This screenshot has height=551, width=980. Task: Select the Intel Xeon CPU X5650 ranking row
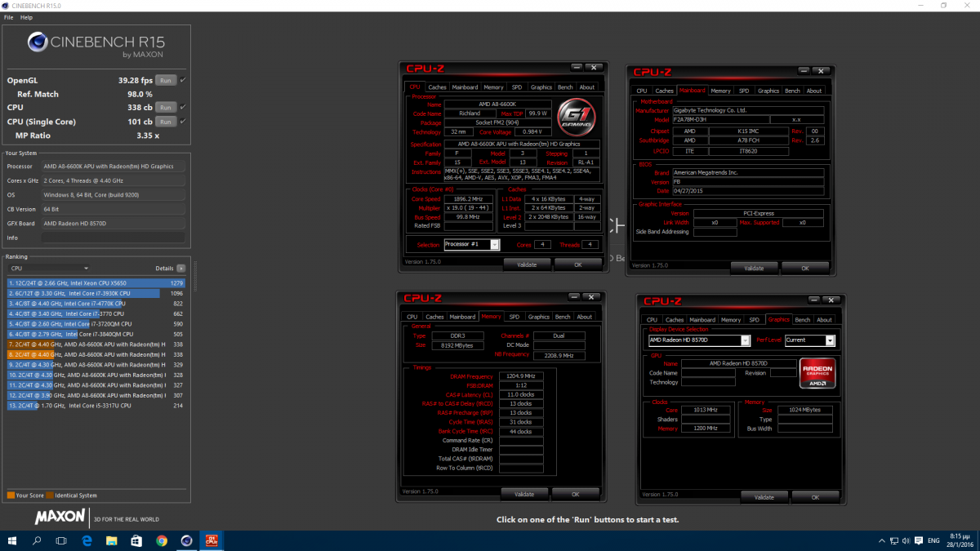[96, 284]
